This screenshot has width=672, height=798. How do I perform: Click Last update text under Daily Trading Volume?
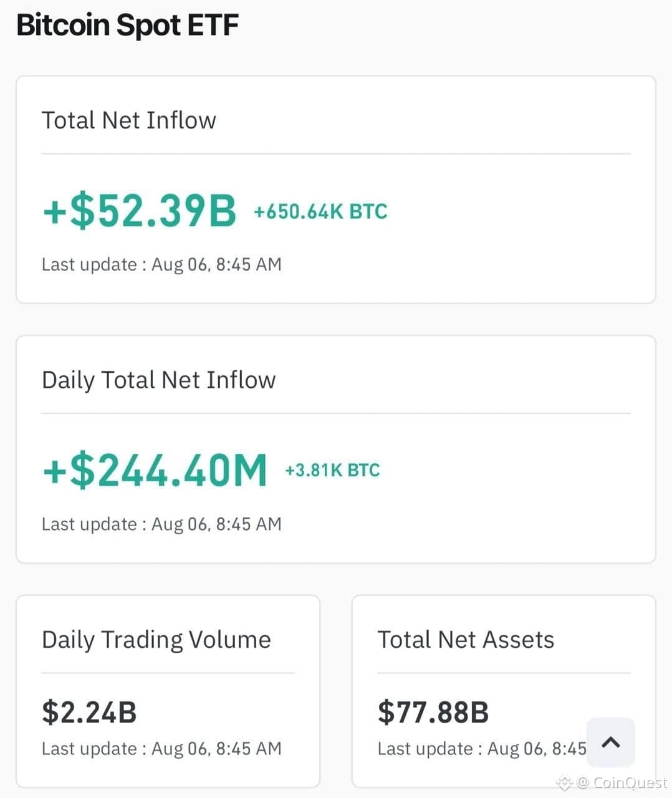161,748
